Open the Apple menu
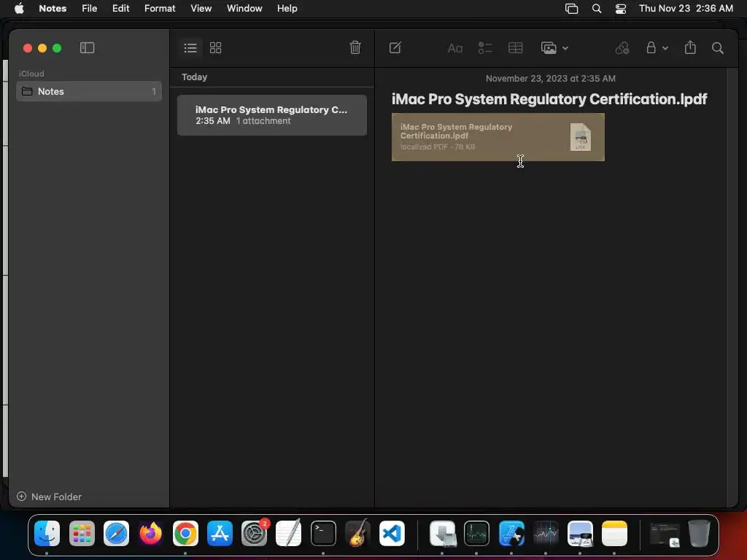 [19, 8]
